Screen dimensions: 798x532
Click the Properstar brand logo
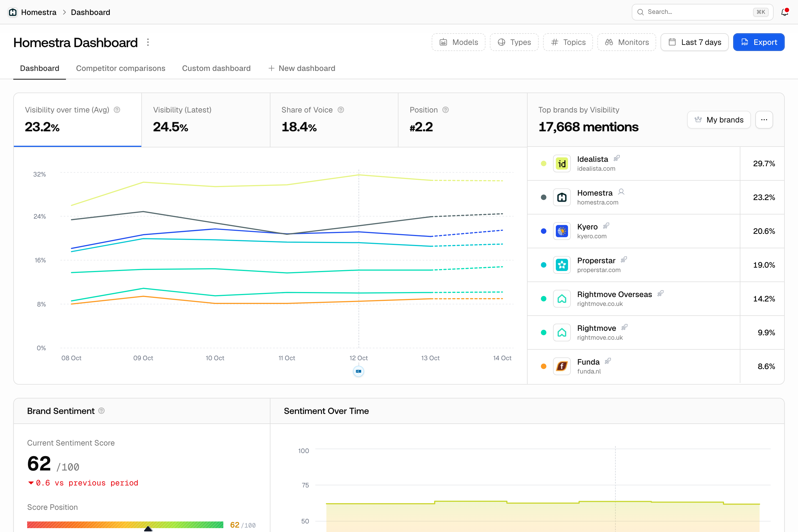[x=562, y=265]
